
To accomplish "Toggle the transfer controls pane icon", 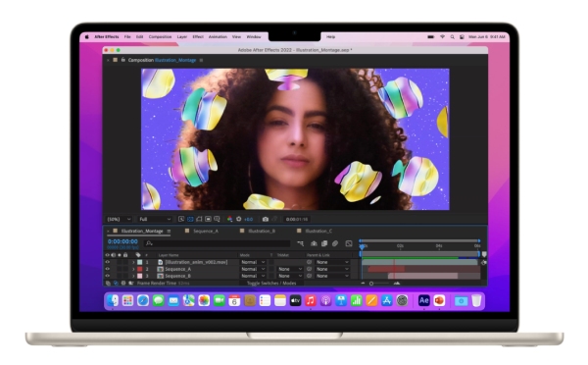I will pos(116,284).
